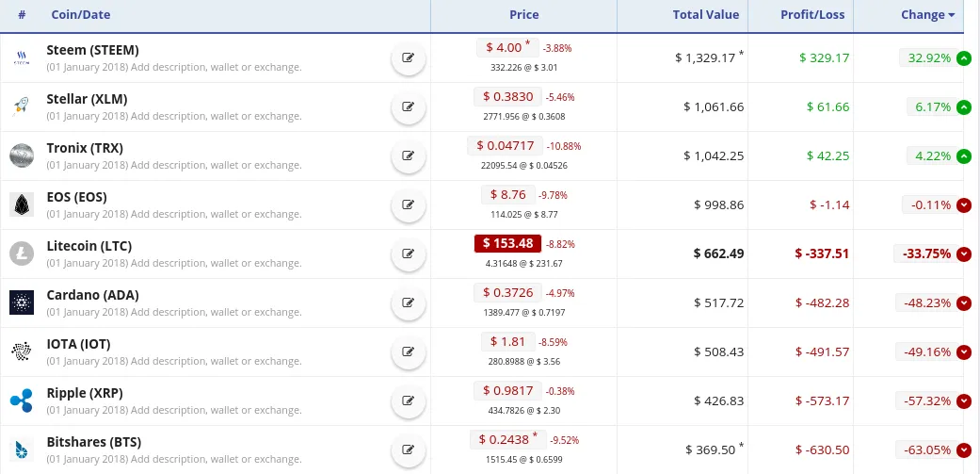Edit the Litecoin (LTC) entry
Screen dimensions: 980x474
(409, 253)
